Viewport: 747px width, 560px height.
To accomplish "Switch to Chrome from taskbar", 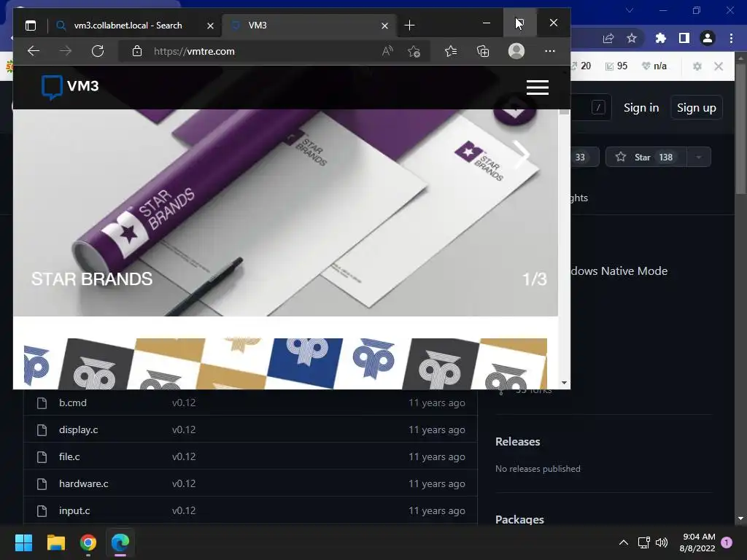I will click(88, 542).
